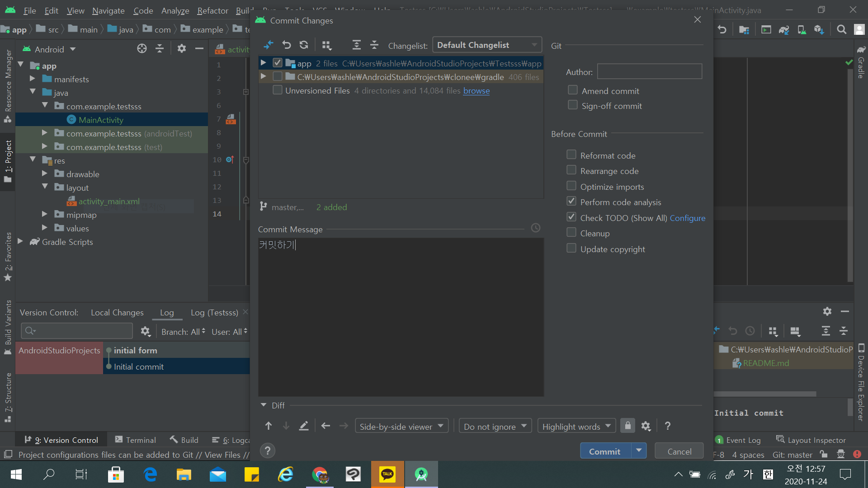Click the diff lock scrolling icon
Viewport: 868px width, 488px height.
tap(627, 426)
